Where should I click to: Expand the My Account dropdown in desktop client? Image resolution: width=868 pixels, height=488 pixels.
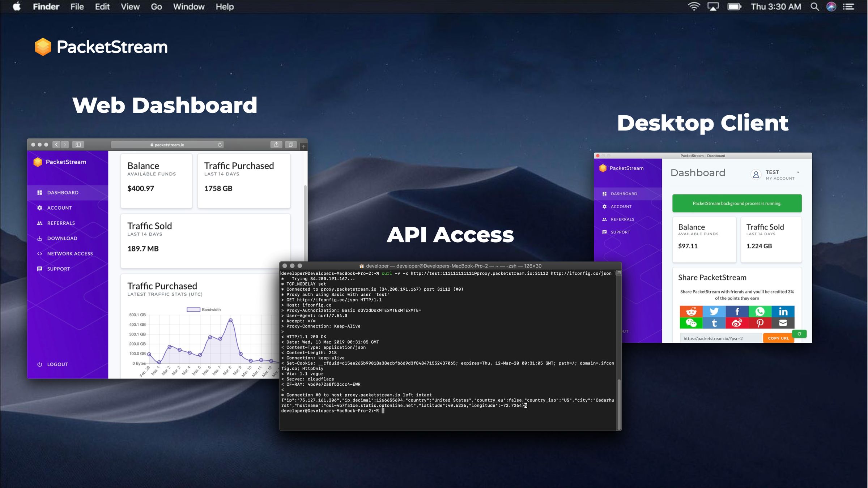[x=797, y=172]
